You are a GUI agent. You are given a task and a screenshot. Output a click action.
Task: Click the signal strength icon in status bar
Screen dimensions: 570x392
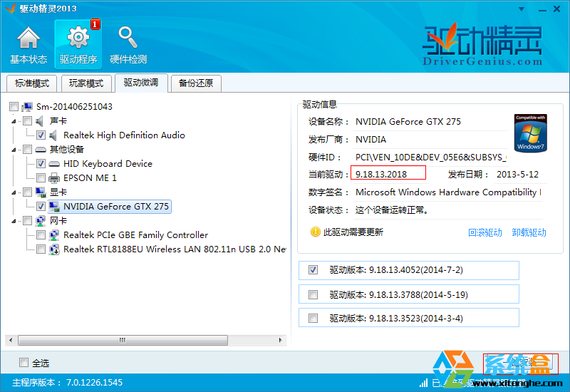[x=423, y=383]
